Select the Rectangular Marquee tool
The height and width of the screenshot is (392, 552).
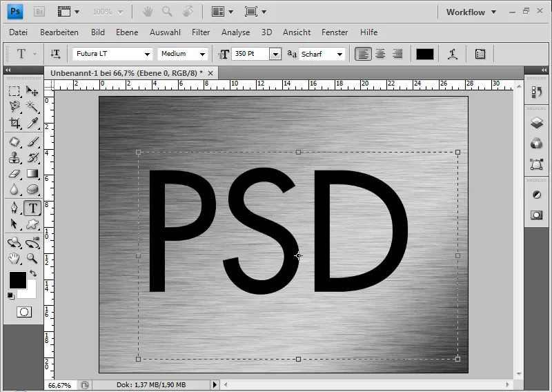(x=14, y=91)
